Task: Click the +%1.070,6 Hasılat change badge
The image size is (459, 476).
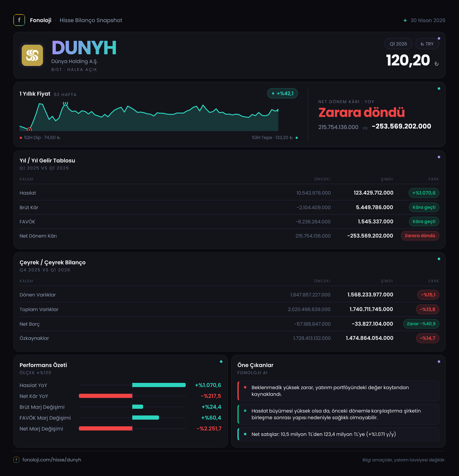Action: (x=424, y=193)
